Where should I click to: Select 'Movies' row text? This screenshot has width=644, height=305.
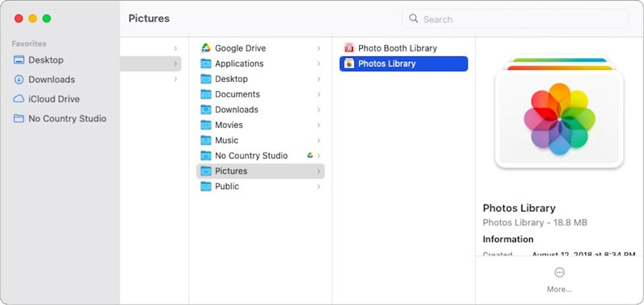pyautogui.click(x=229, y=125)
